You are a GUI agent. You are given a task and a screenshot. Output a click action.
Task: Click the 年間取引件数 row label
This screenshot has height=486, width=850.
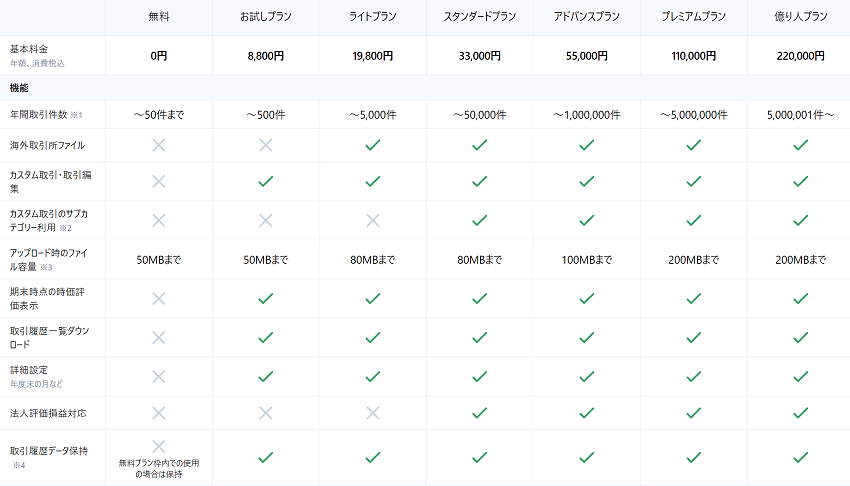tap(38, 115)
